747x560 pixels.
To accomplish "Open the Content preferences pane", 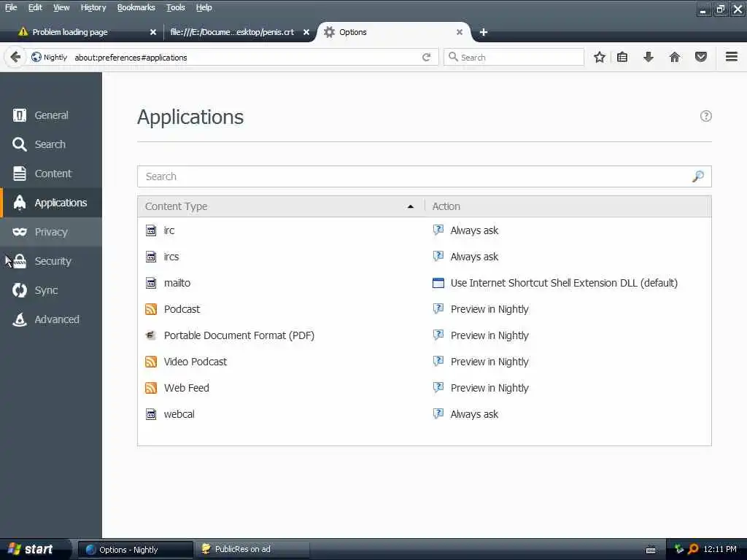I will point(51,174).
